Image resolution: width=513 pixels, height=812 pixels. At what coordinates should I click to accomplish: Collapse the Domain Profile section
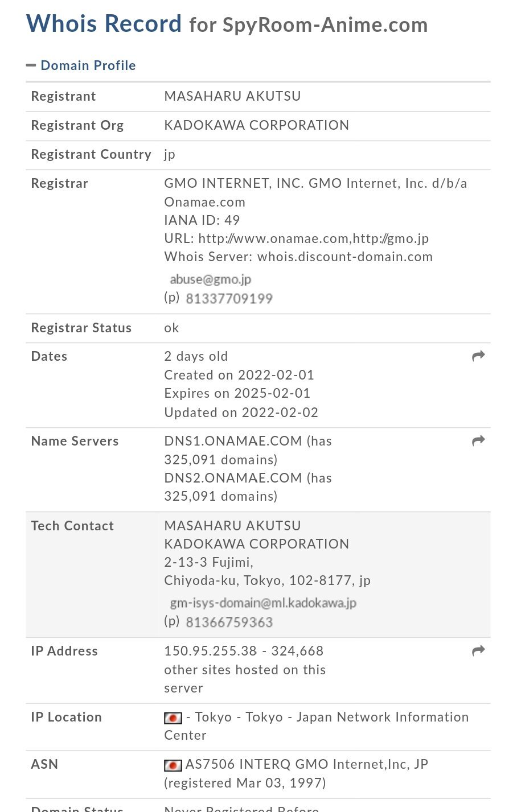click(88, 65)
